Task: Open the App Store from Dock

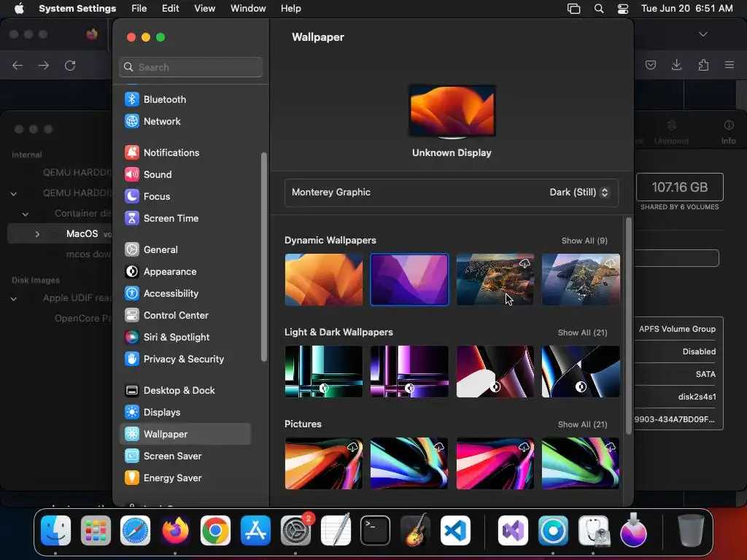Action: pos(255,531)
